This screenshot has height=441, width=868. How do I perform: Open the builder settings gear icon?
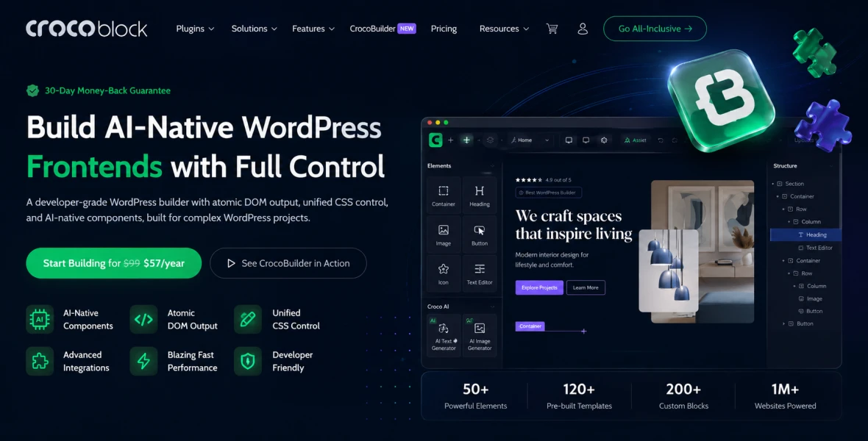coord(604,140)
